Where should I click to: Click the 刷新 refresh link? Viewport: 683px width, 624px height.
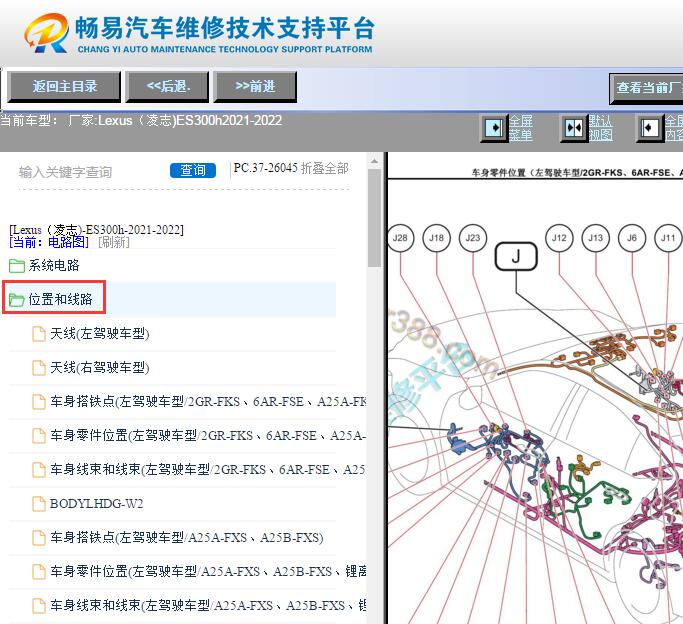pos(114,242)
